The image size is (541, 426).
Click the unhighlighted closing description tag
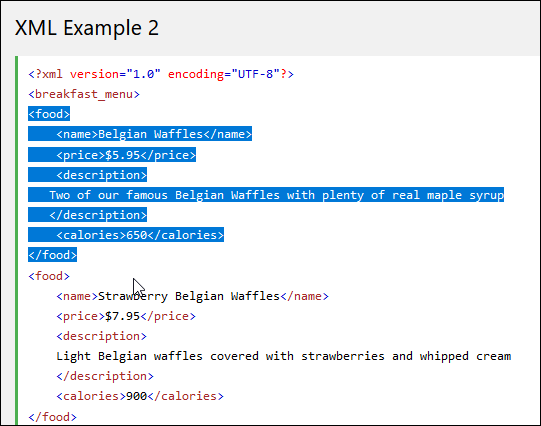pyautogui.click(x=105, y=376)
